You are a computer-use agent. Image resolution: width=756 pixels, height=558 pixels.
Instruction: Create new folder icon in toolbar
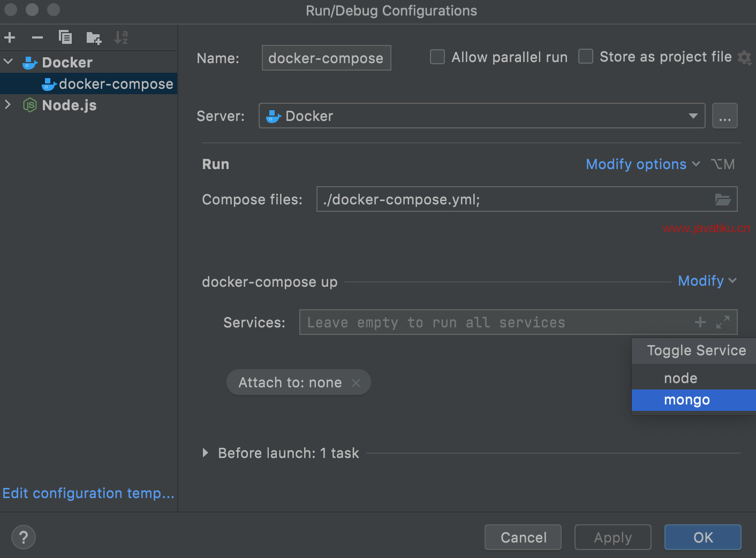[x=94, y=37]
